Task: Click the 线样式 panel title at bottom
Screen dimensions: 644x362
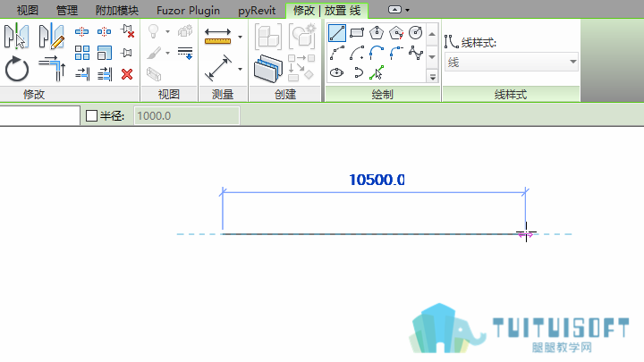Action: pyautogui.click(x=511, y=95)
